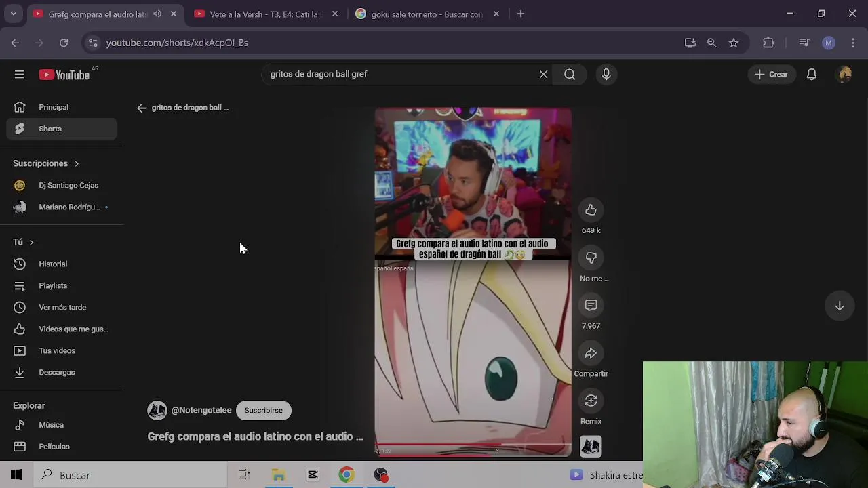This screenshot has width=868, height=488.
Task: Open Dj Santiago Cejas subscription
Action: pos(62,185)
